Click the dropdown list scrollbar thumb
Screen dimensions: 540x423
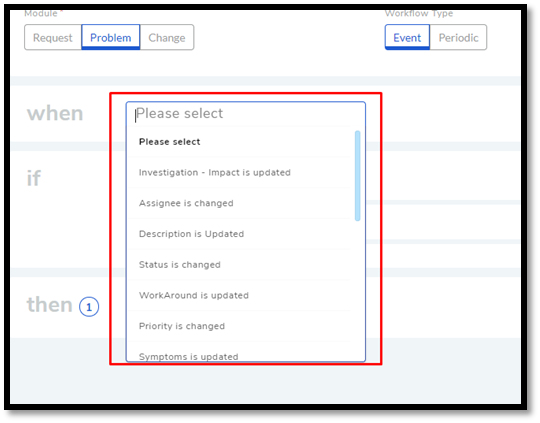357,176
